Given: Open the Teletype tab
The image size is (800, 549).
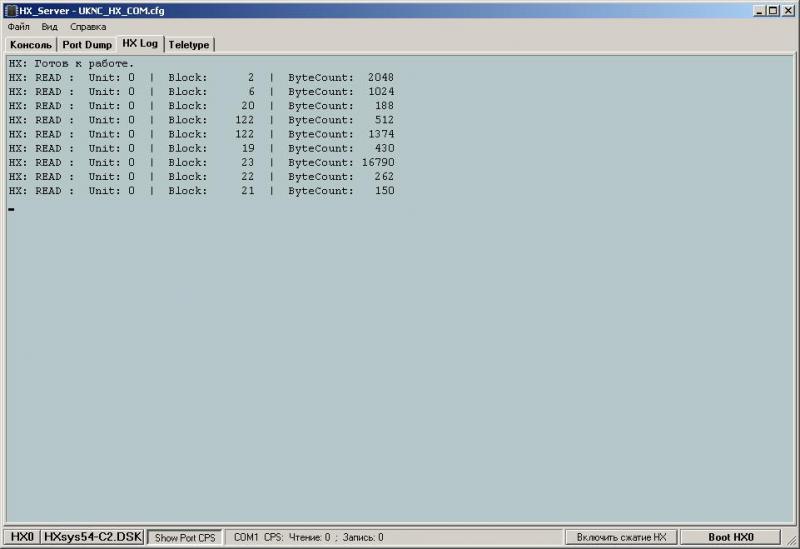Looking at the screenshot, I should [x=189, y=45].
